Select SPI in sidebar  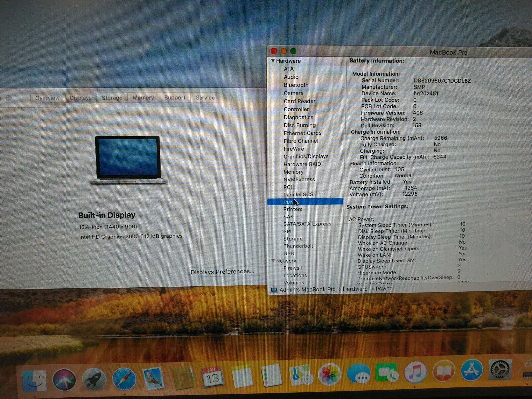[x=287, y=231]
